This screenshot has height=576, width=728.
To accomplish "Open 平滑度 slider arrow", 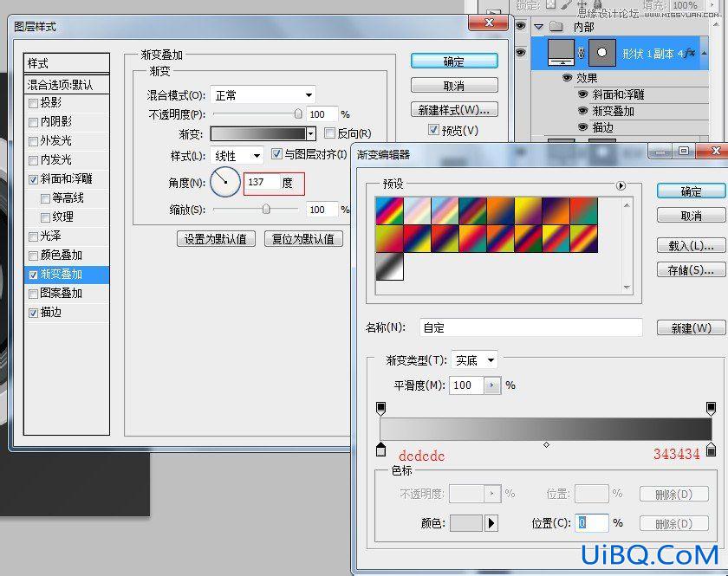I will point(492,385).
